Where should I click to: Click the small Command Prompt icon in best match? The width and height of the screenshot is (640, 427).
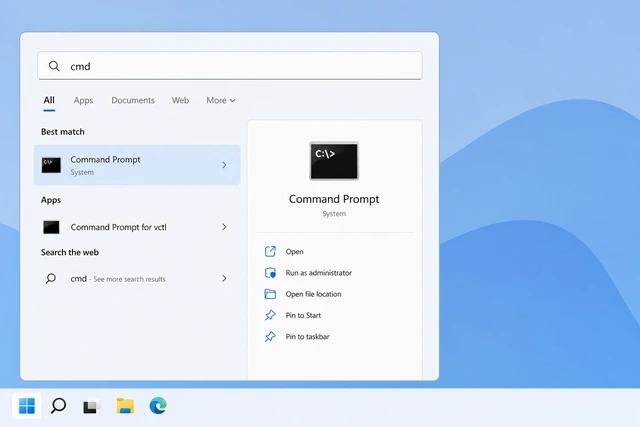pos(51,165)
